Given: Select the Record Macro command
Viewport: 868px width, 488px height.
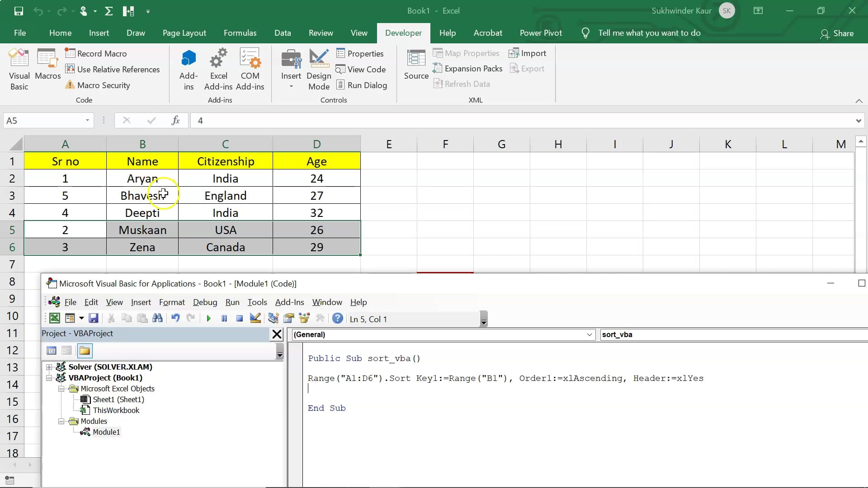Looking at the screenshot, I should 96,53.
